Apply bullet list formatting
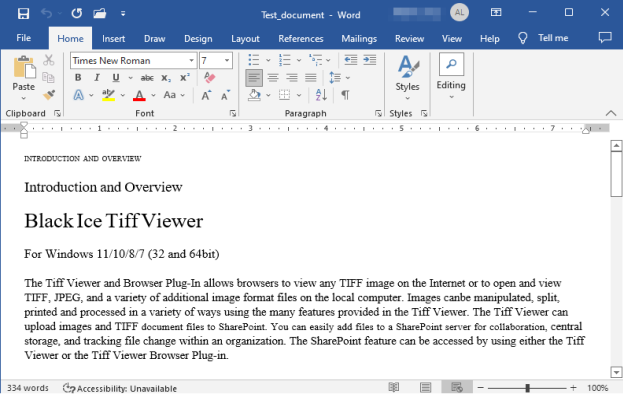The height and width of the screenshot is (397, 624). tap(254, 60)
